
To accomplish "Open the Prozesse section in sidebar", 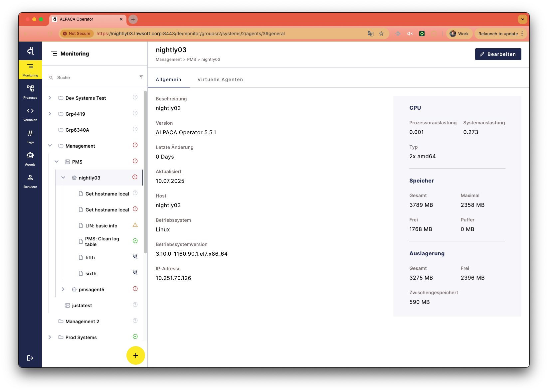I will (30, 92).
